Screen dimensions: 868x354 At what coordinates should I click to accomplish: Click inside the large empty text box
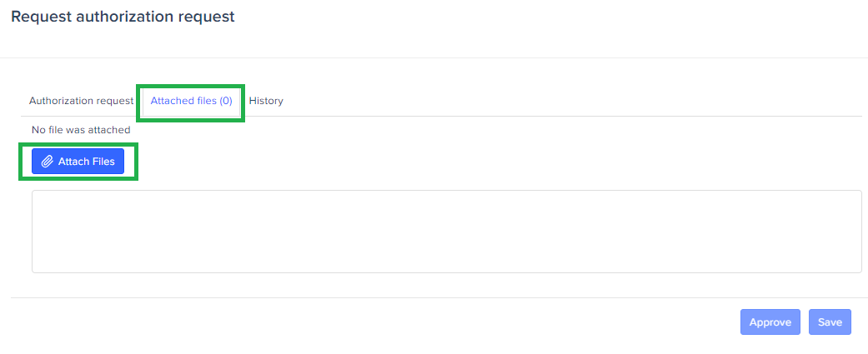click(x=446, y=231)
